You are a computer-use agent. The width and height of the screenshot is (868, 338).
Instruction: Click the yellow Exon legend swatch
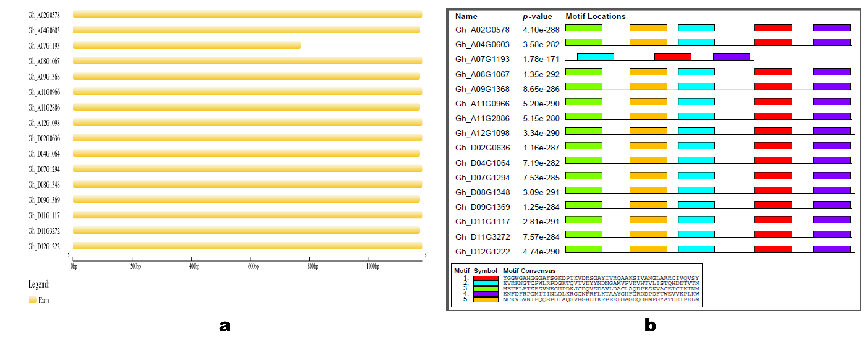[x=33, y=300]
